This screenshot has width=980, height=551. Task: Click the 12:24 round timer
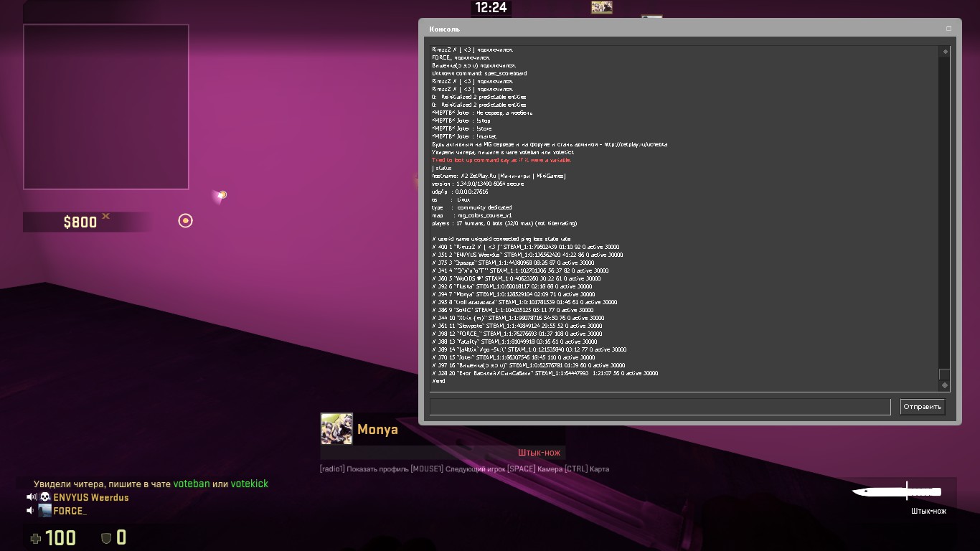click(491, 8)
